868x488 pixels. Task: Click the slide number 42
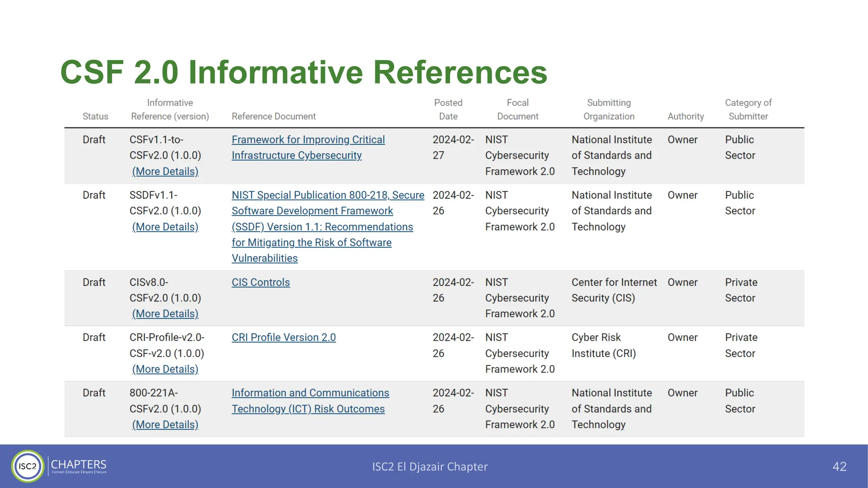point(839,466)
